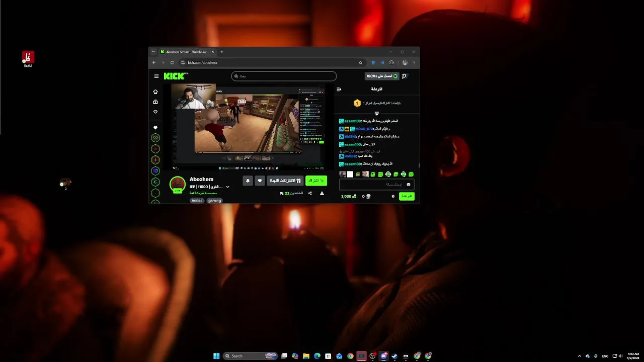Viewport: 644px width, 362px height.
Task: View site information icon in address bar
Action: tap(183, 63)
